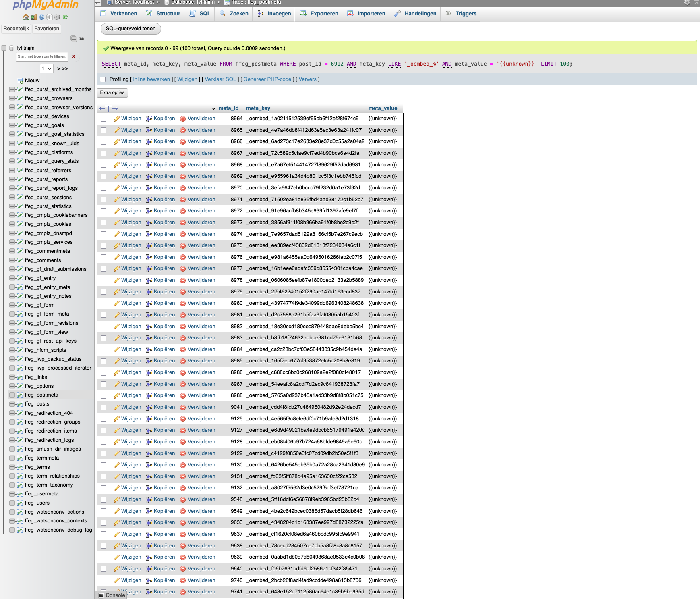Click pencil icon to edit row 8964
The width and height of the screenshot is (700, 599).
tap(116, 119)
